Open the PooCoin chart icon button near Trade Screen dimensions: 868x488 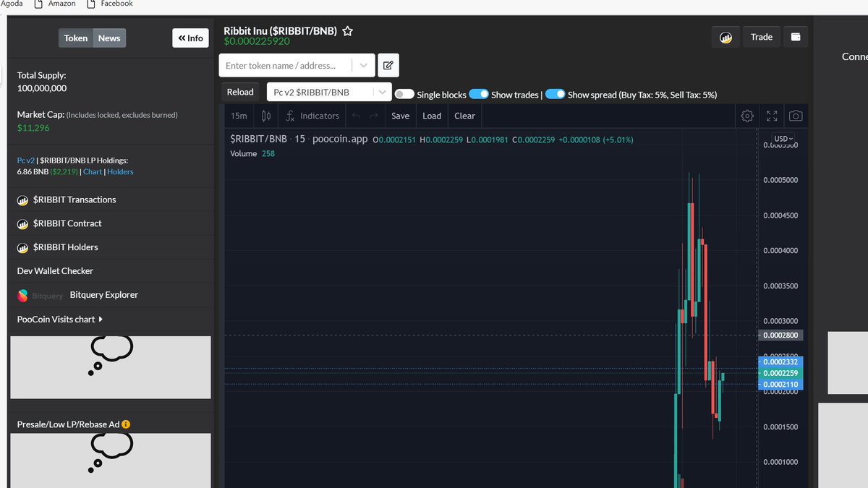pos(726,37)
